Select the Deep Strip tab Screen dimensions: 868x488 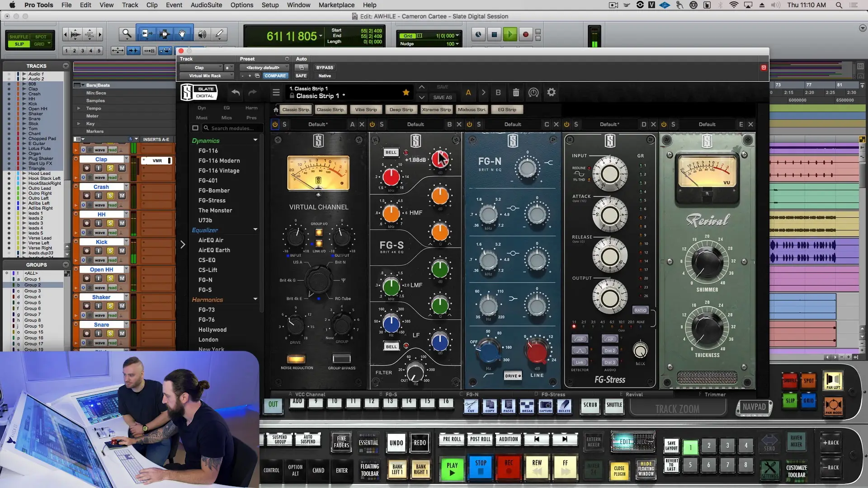coord(401,110)
